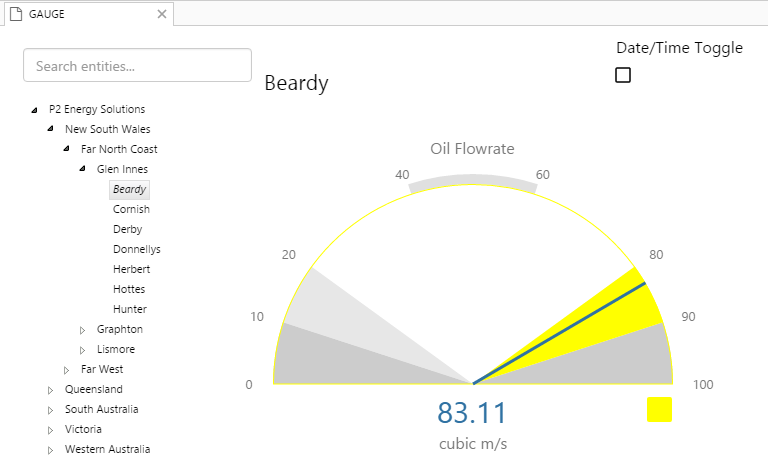
Task: Expand the Lismore tree node
Action: pos(83,350)
